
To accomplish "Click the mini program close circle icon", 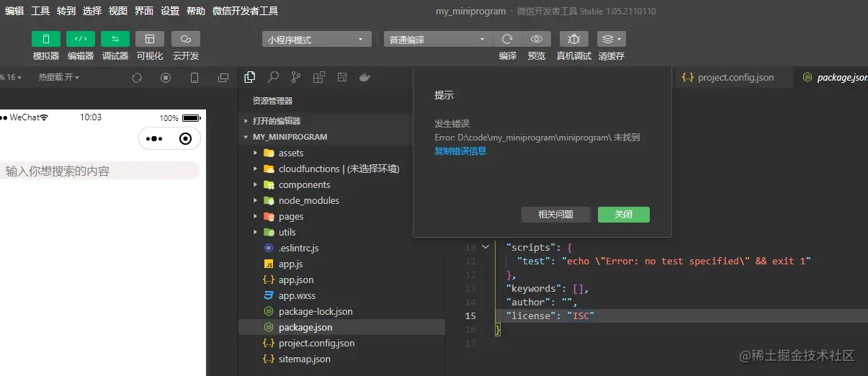I will pos(185,138).
